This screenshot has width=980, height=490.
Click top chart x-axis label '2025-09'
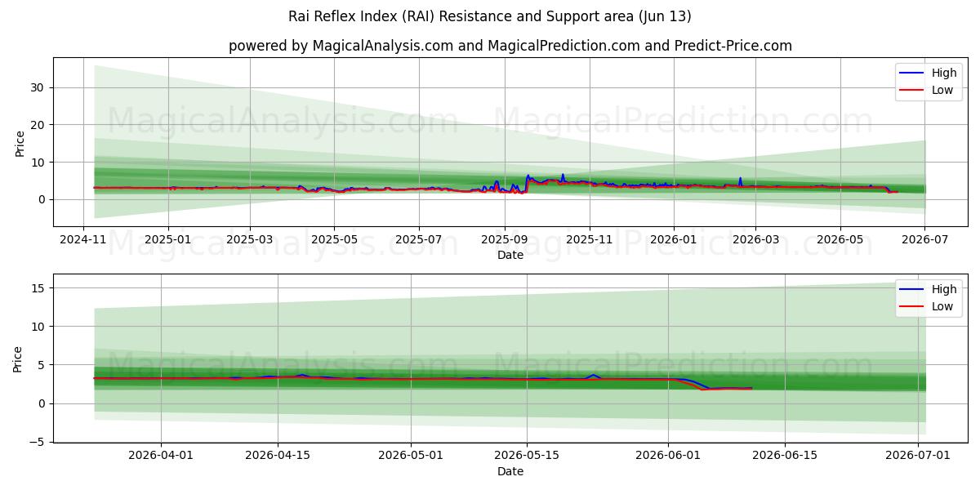tap(505, 240)
